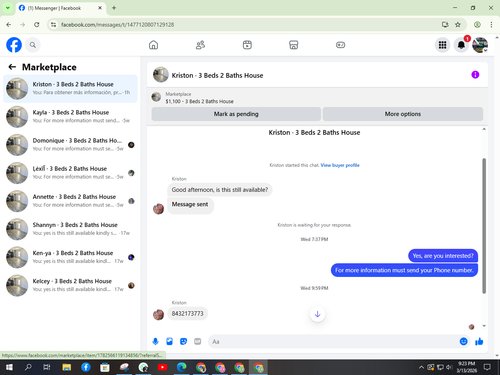Open the Facebook logo home link
The width and height of the screenshot is (500, 375).
[14, 45]
